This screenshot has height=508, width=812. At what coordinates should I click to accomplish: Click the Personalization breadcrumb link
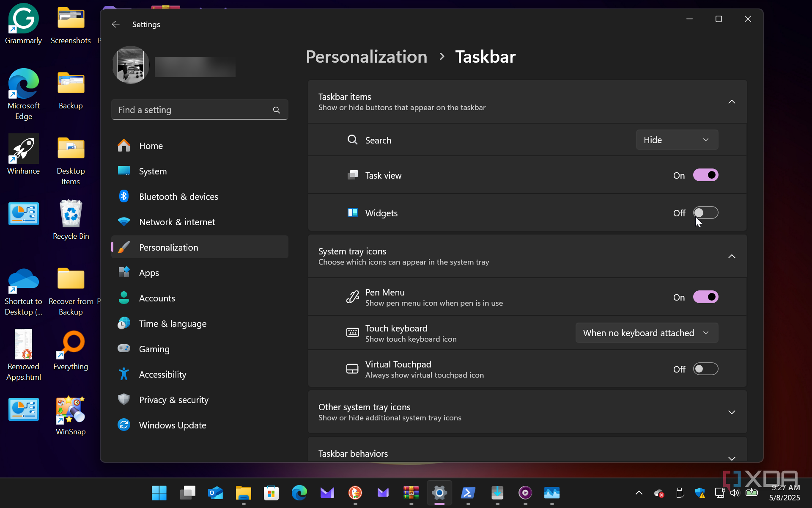point(366,57)
